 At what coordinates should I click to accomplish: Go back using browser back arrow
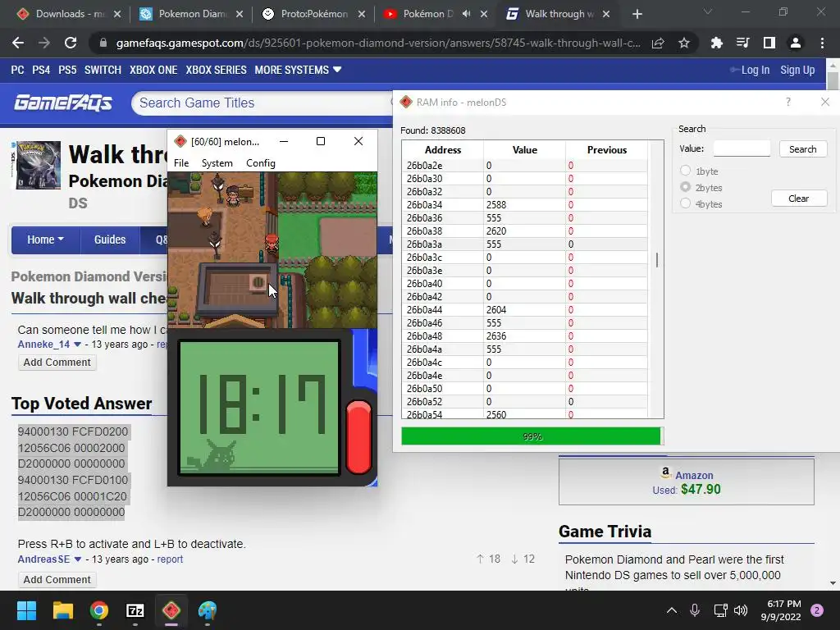click(18, 43)
